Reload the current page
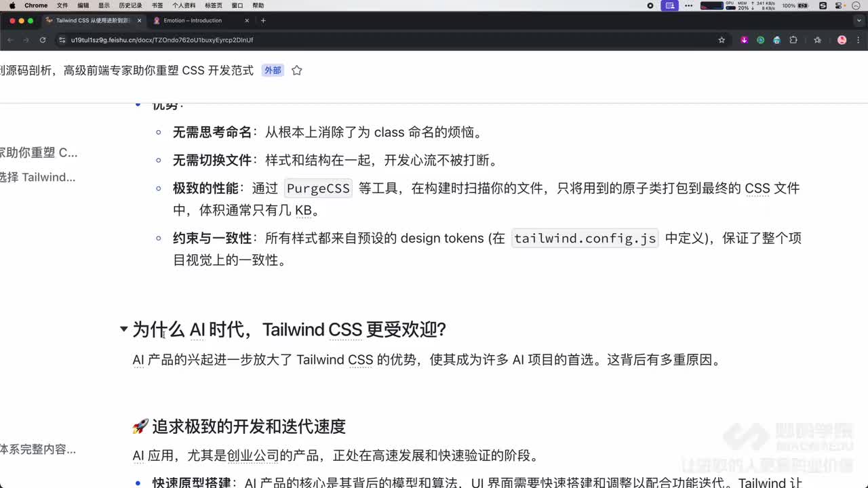 (43, 40)
